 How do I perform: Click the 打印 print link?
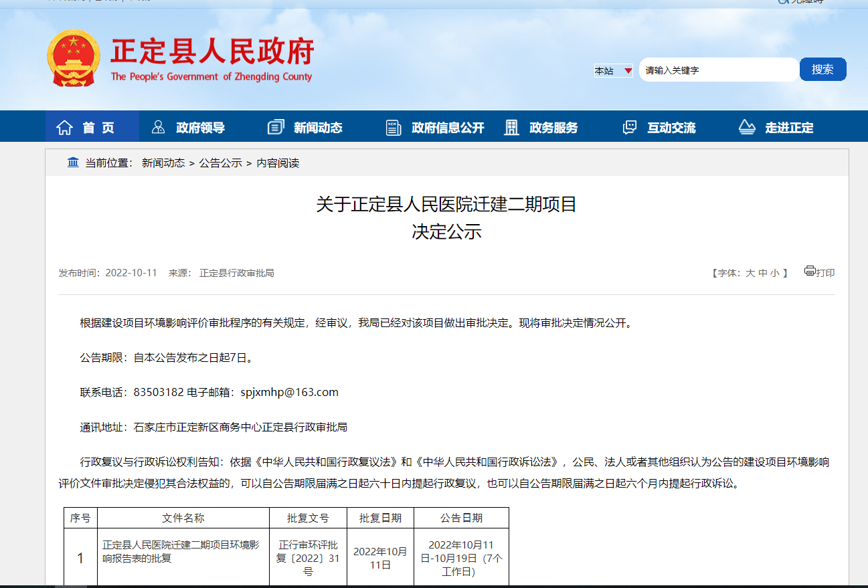point(825,273)
